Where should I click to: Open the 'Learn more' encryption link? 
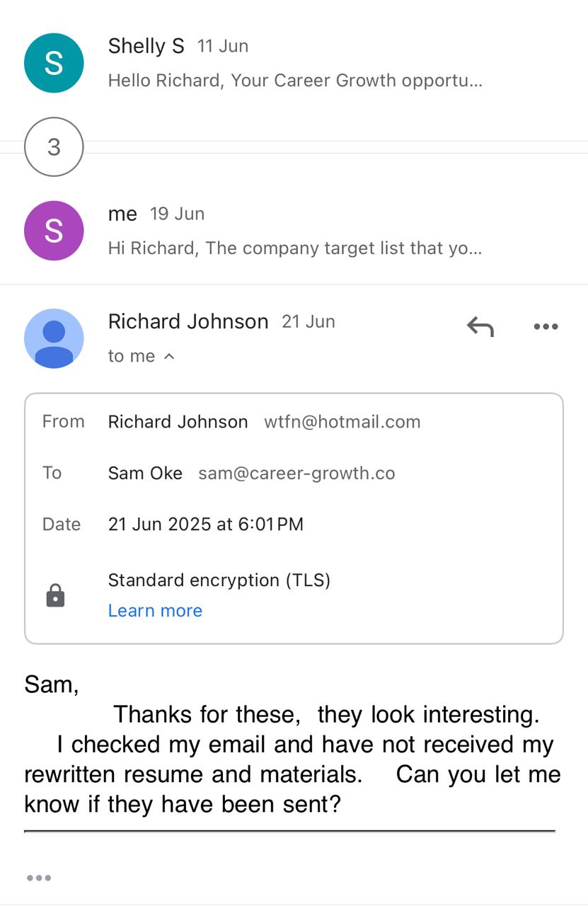point(155,610)
